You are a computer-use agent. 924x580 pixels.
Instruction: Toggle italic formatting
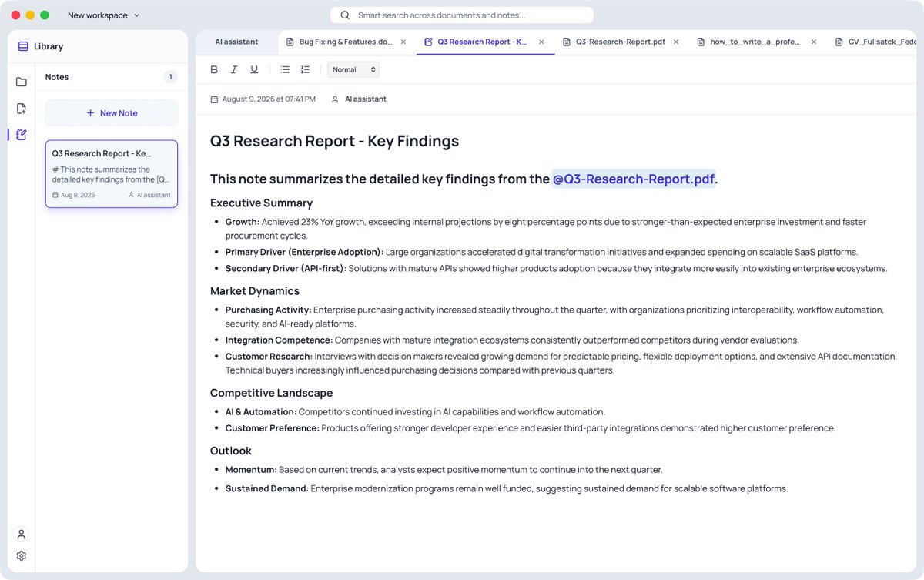pyautogui.click(x=234, y=69)
